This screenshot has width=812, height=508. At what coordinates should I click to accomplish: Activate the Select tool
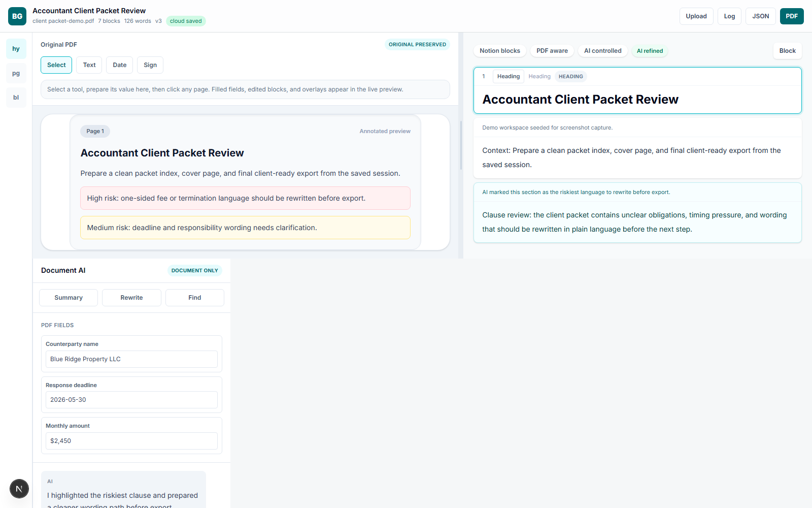56,65
